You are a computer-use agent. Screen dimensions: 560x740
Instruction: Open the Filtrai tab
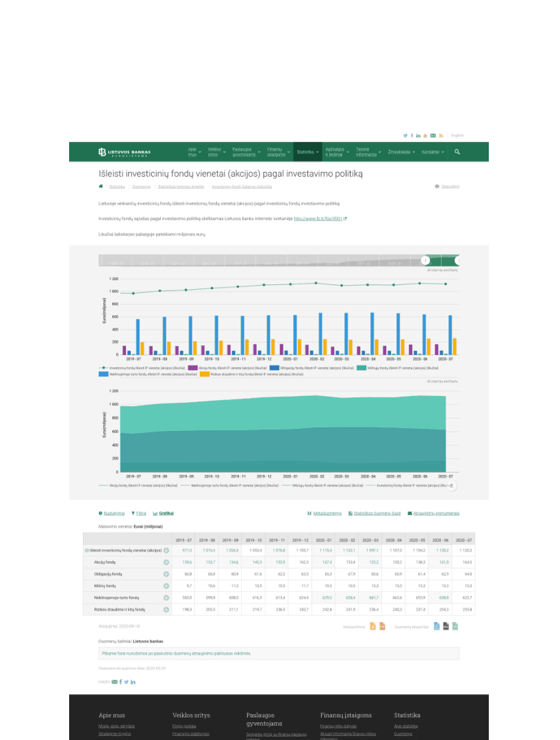click(x=138, y=513)
